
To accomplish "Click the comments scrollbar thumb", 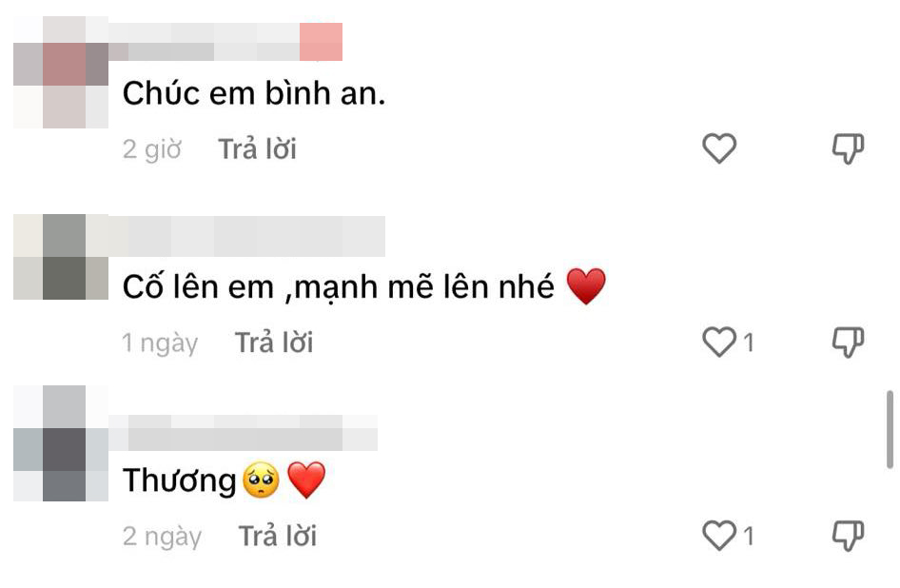I will [890, 429].
